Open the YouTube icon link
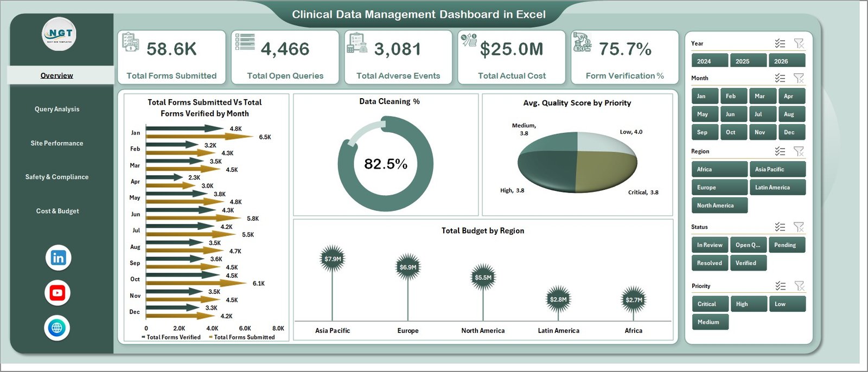 pyautogui.click(x=58, y=293)
